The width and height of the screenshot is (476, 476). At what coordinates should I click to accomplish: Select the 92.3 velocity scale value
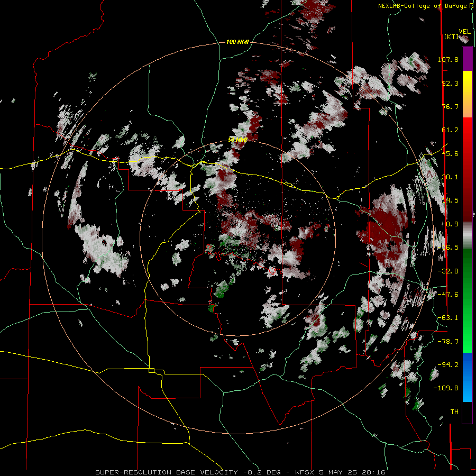[450, 83]
